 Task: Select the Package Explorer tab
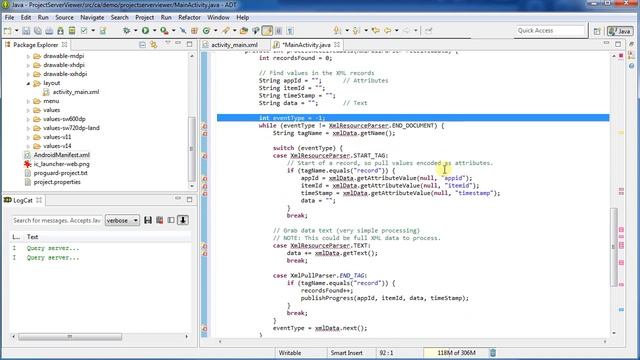coord(36,44)
